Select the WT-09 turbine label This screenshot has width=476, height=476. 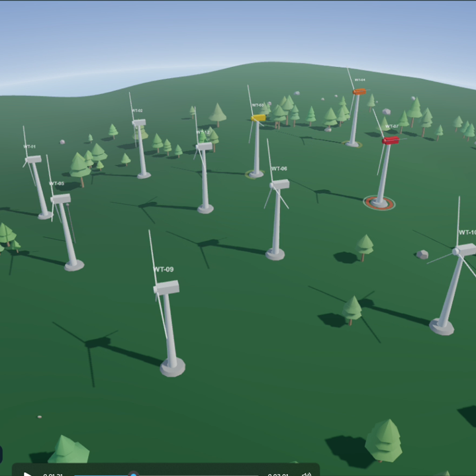pos(164,269)
